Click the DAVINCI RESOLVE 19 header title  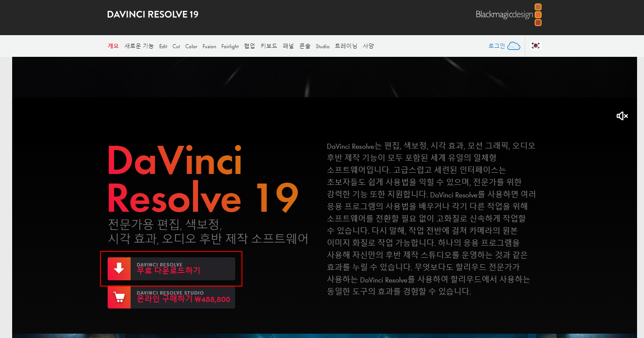(153, 14)
